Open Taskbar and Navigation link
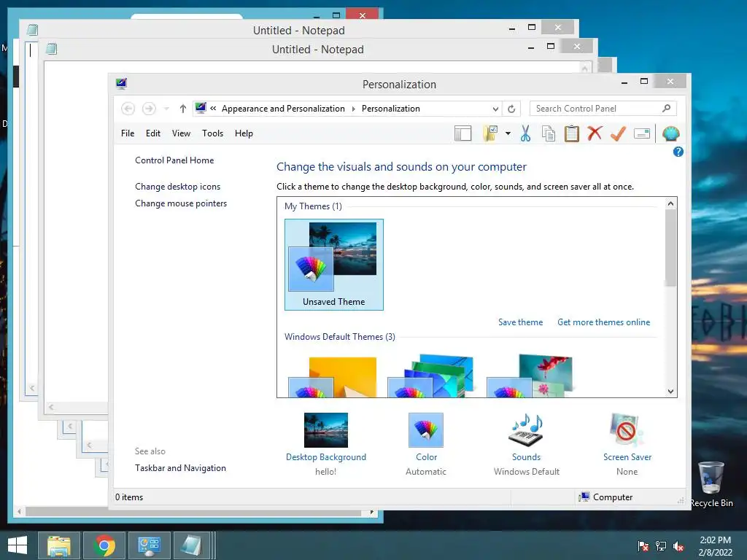Screen dimensions: 747x560 pyautogui.click(x=181, y=468)
